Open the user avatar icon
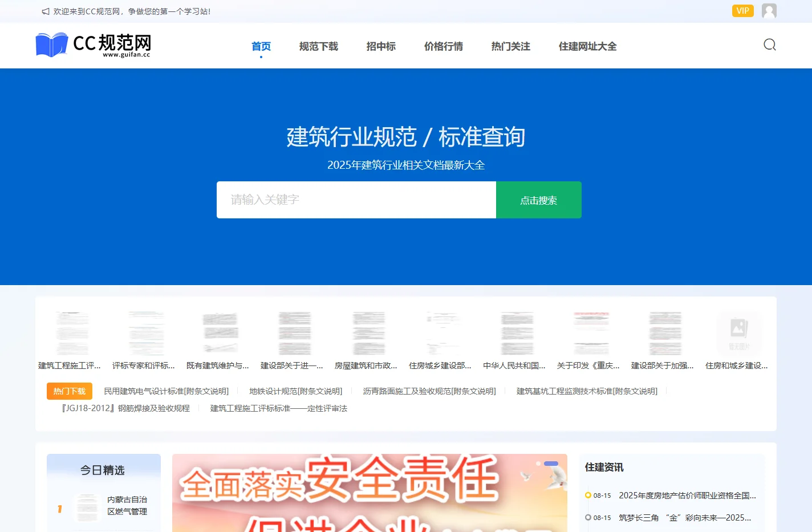 (x=769, y=11)
